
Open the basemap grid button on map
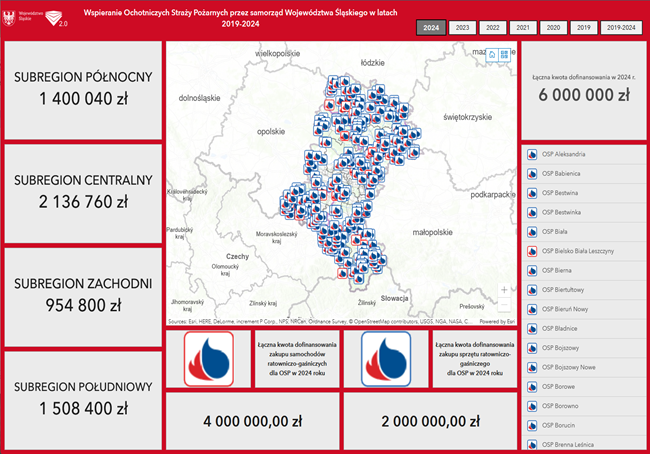[x=505, y=55]
